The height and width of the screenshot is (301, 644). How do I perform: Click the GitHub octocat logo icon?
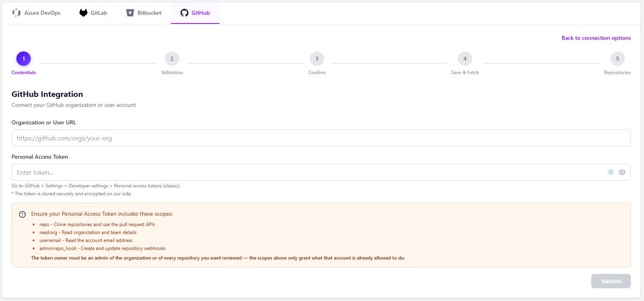pyautogui.click(x=184, y=13)
